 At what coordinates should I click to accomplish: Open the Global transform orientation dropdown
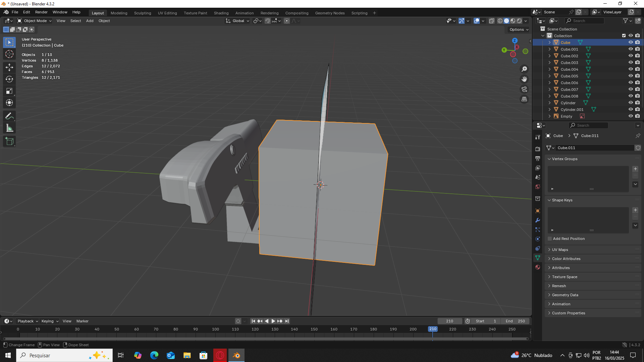[238, 21]
